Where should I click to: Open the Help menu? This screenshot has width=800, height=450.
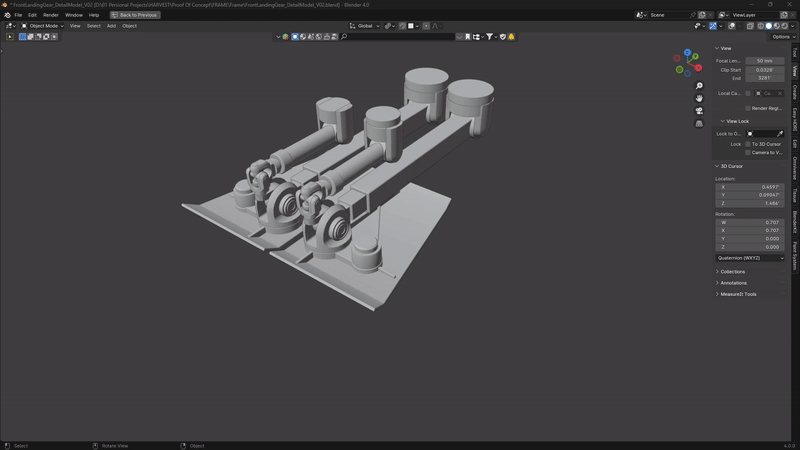click(94, 15)
